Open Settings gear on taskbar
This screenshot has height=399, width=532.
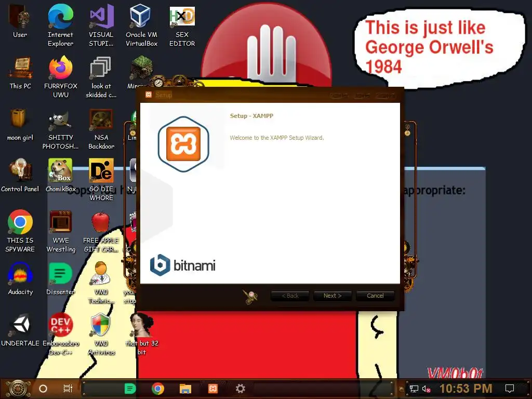pos(240,389)
